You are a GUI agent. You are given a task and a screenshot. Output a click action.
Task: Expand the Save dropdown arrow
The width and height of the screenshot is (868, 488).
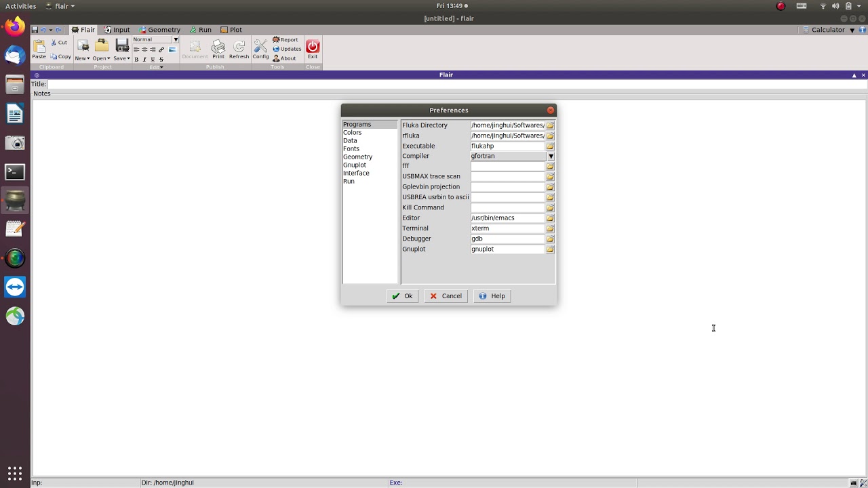coord(128,58)
